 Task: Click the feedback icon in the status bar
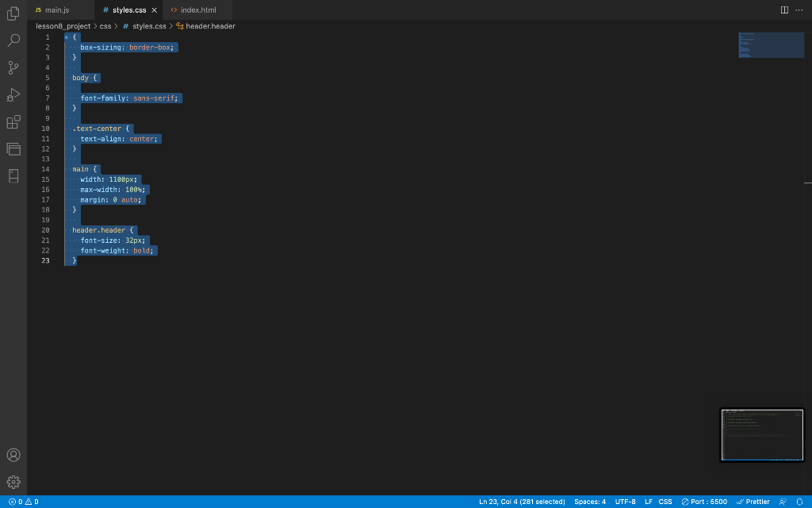[x=783, y=502]
